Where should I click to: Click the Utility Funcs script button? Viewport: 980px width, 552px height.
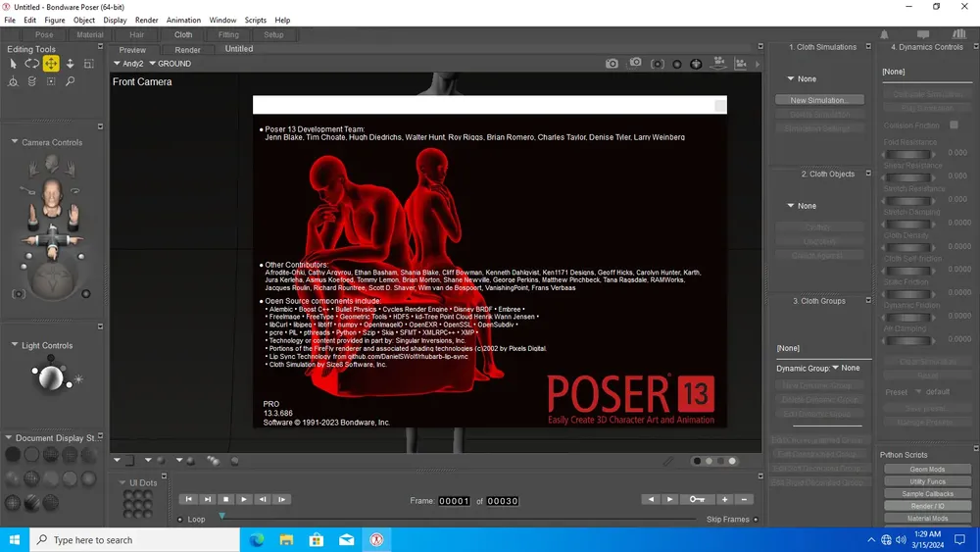927,481
